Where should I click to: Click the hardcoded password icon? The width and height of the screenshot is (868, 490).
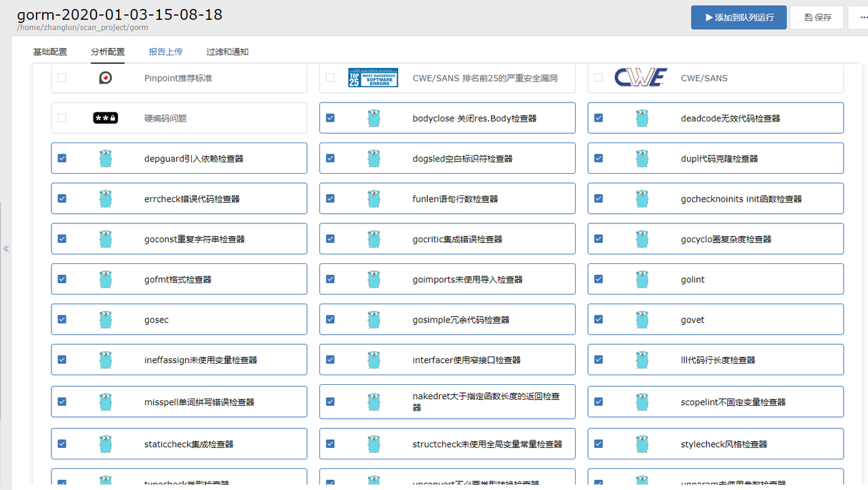point(105,118)
